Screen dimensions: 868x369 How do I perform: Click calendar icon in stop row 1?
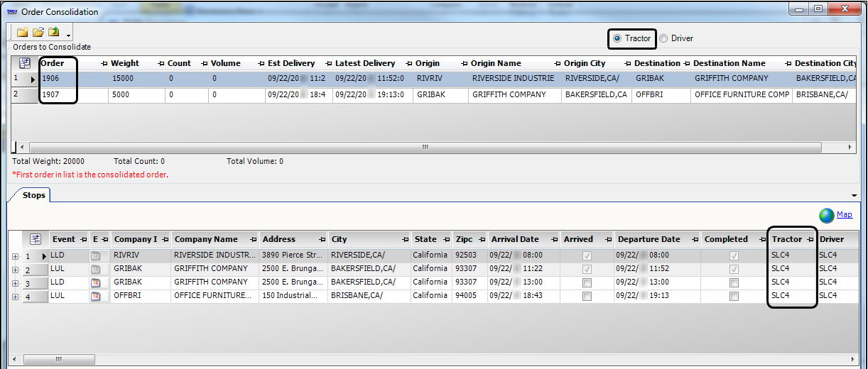point(95,255)
